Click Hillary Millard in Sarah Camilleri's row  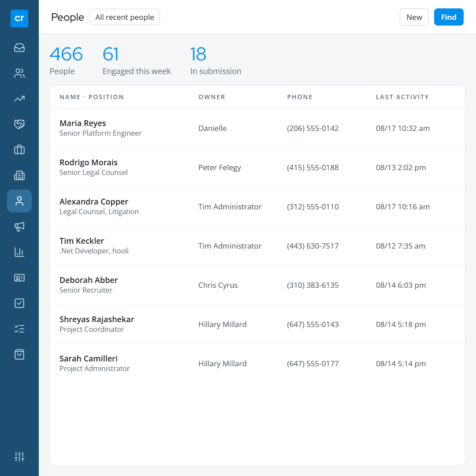coord(222,364)
